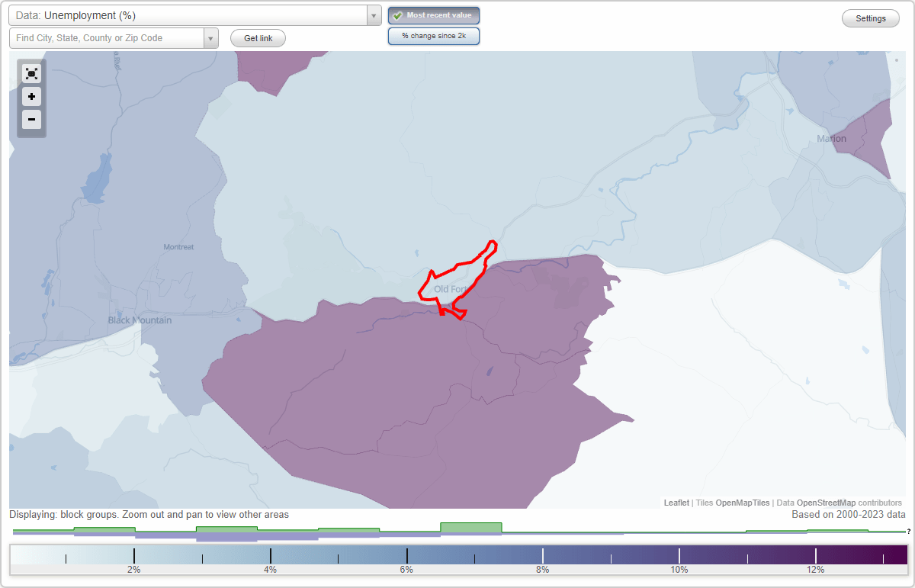Screen dimensions: 915x588
Task: Focus the Find City, State, County field
Action: pos(107,38)
